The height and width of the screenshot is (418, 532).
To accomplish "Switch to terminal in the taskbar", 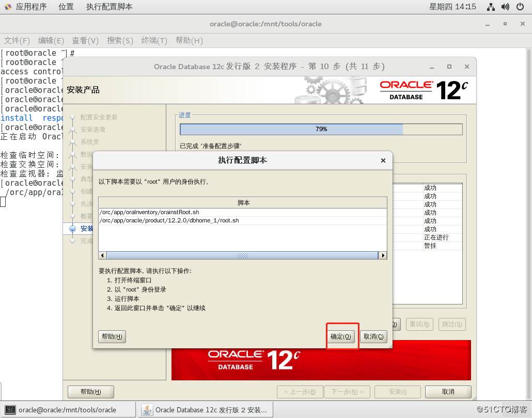I will click(68, 410).
